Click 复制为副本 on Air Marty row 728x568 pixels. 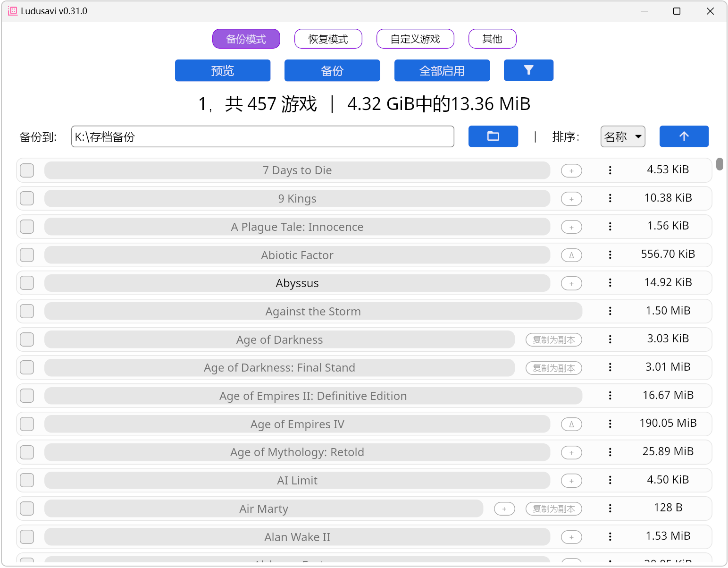pyautogui.click(x=554, y=509)
